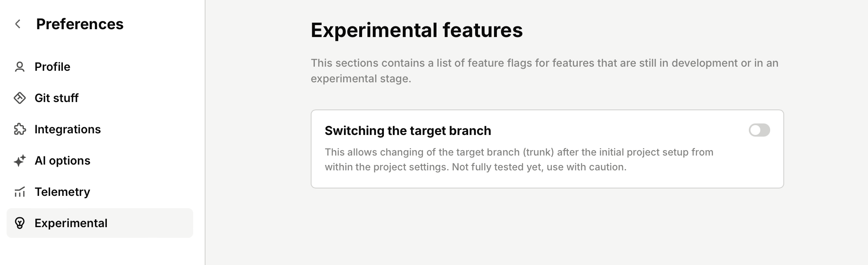Viewport: 868px width, 265px height.
Task: Open Telemetry settings
Action: coord(100,192)
